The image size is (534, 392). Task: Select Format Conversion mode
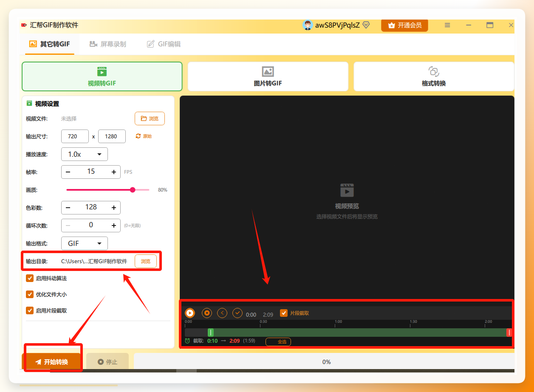(434, 76)
